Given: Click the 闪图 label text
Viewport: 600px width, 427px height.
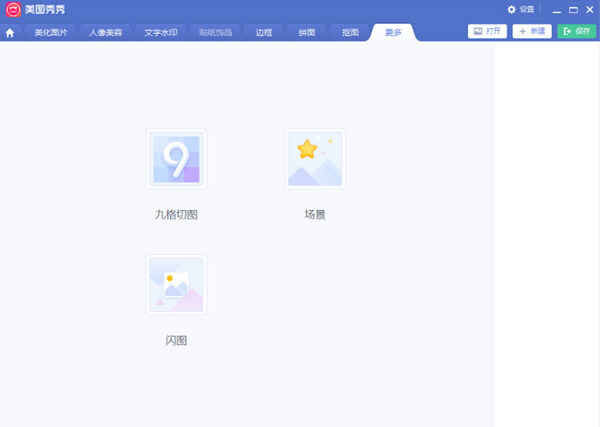Looking at the screenshot, I should 176,340.
